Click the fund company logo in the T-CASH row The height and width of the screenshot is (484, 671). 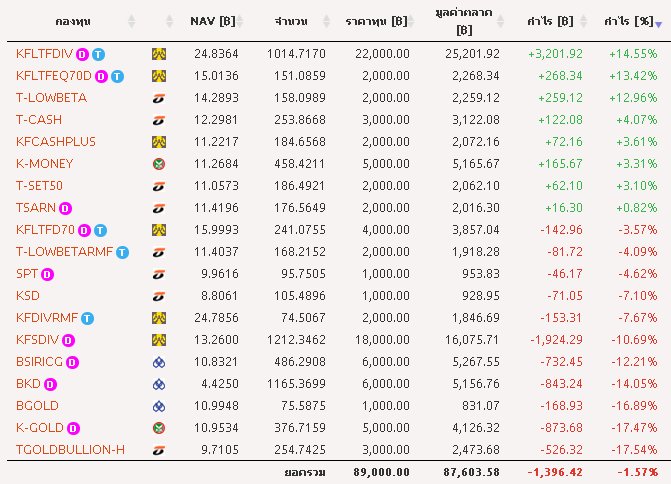[159, 120]
